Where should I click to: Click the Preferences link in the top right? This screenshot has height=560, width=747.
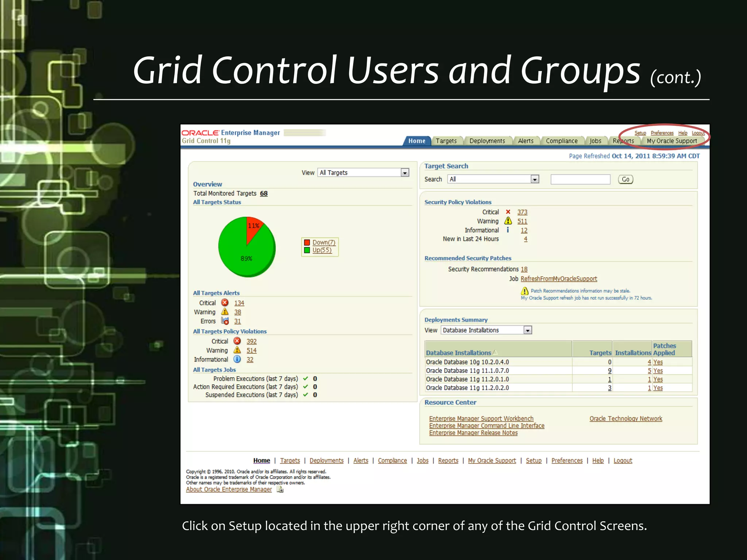point(662,133)
